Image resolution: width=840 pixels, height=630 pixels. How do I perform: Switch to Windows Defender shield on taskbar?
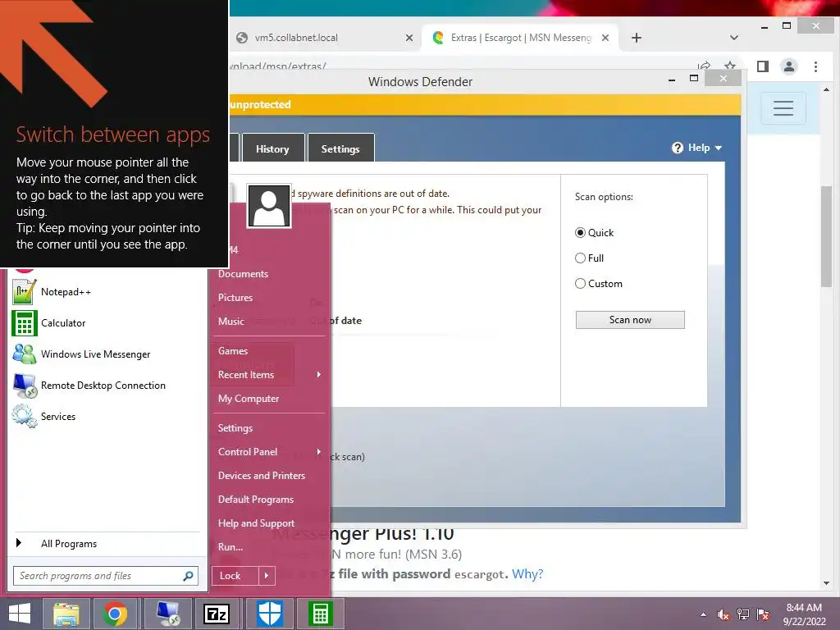coord(269,614)
